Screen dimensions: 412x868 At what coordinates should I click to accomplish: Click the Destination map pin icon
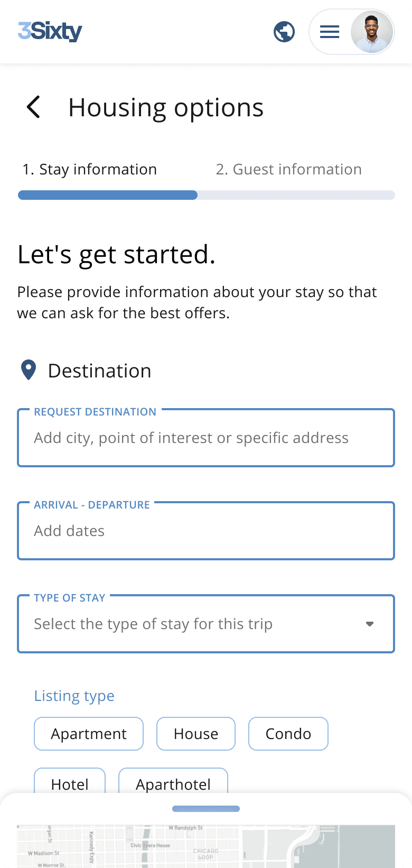pyautogui.click(x=29, y=370)
